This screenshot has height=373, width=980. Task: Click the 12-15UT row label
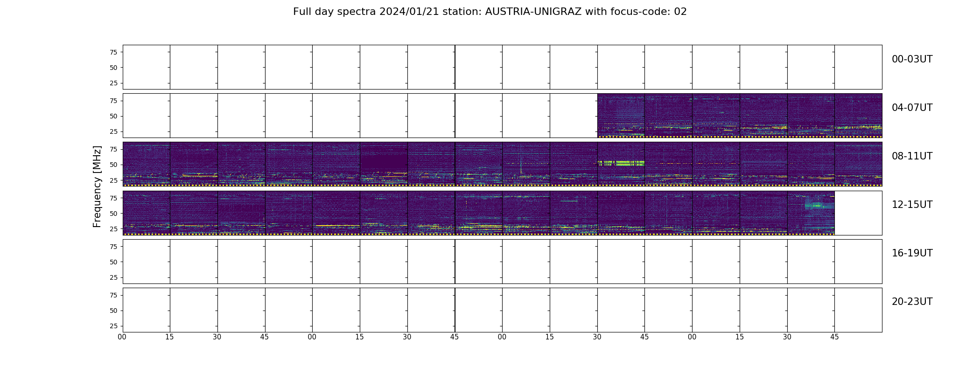[x=912, y=205]
